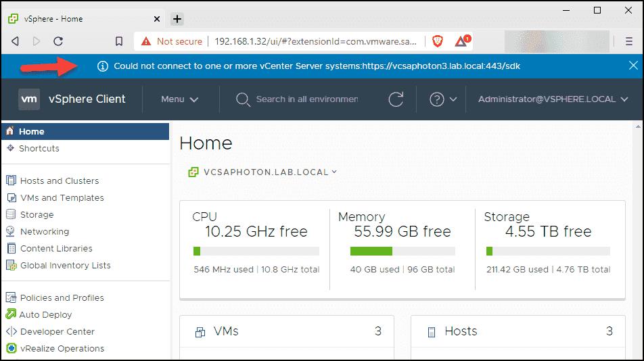Open the Administrator@VSPHERE.LOCAL user menu
The width and height of the screenshot is (644, 361).
click(x=553, y=99)
